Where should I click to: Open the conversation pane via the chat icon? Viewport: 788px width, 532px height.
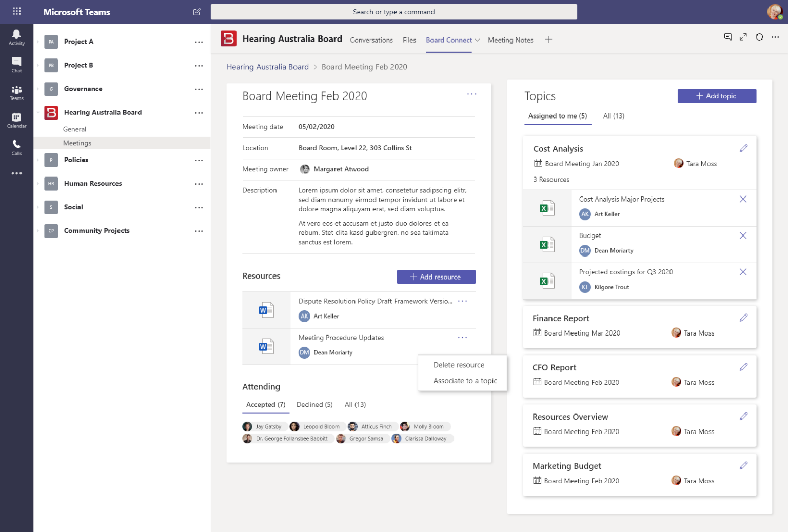coord(728,36)
